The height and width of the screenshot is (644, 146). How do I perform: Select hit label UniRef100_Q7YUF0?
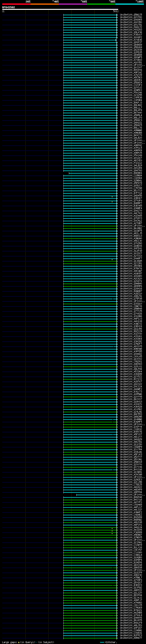click(131, 201)
